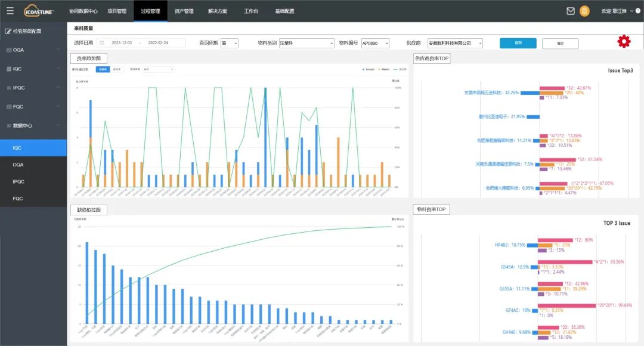Open the 工作台 menu
The image size is (644, 346).
point(251,11)
